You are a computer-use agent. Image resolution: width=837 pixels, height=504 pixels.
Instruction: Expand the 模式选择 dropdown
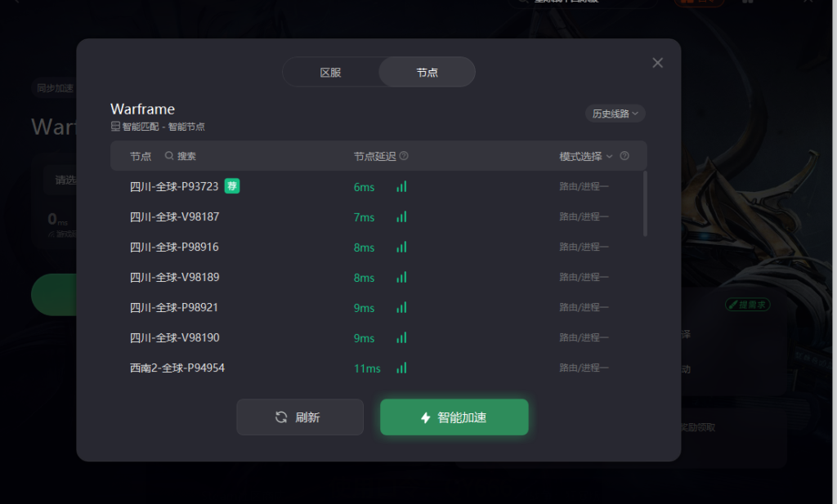pyautogui.click(x=585, y=156)
